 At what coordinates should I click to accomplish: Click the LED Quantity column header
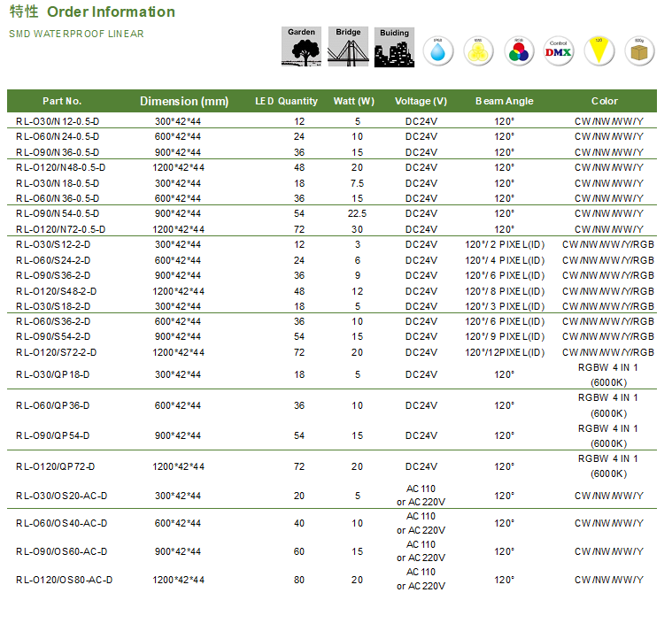(x=286, y=101)
